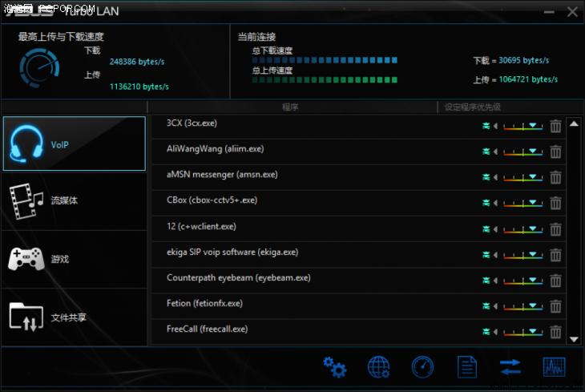Image resolution: width=585 pixels, height=392 pixels.
Task: Open the traffic graph monitor icon
Action: (554, 367)
